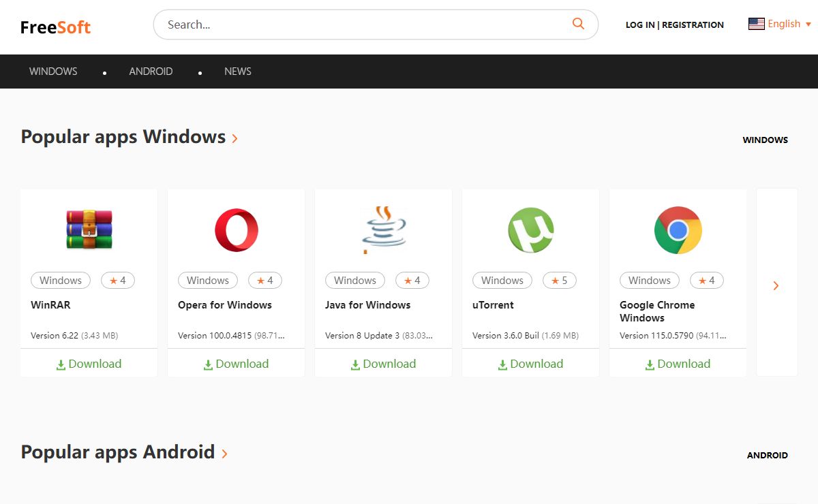818x504 pixels.
Task: Click the search magnifier icon
Action: point(578,24)
